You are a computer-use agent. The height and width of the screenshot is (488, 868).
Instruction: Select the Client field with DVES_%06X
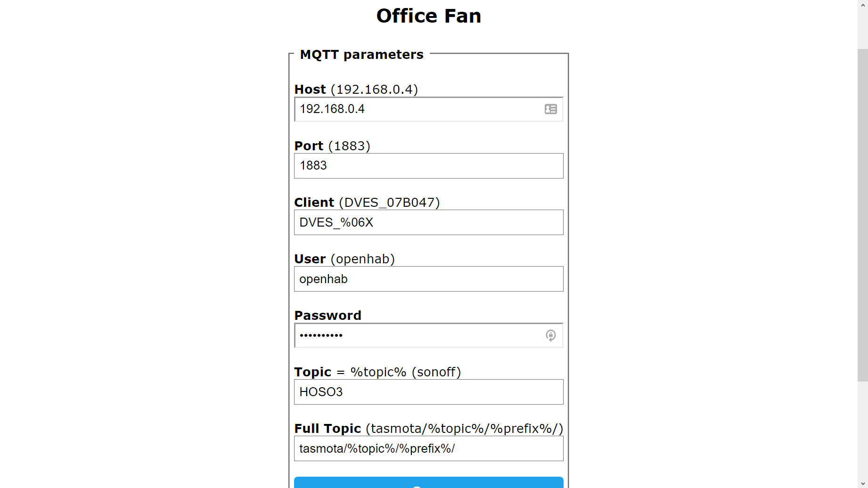(x=428, y=222)
